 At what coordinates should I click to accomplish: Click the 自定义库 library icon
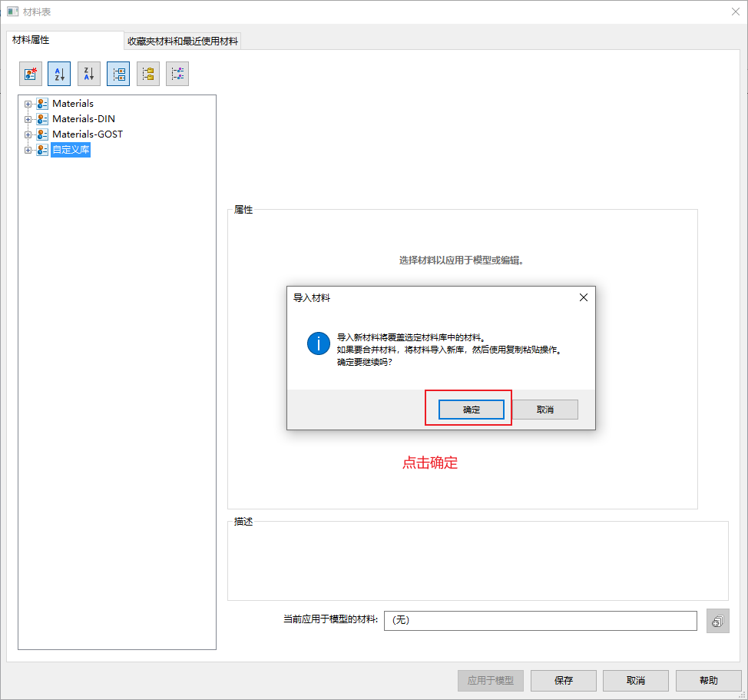pyautogui.click(x=42, y=150)
